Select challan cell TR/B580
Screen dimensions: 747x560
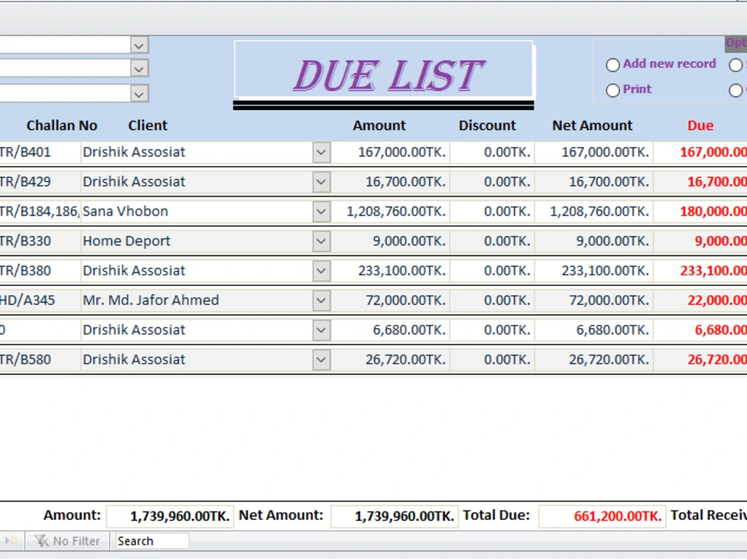40,360
